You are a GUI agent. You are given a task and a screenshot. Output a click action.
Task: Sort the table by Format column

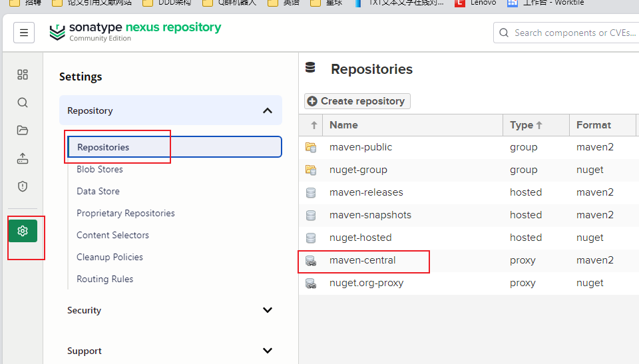pos(602,125)
